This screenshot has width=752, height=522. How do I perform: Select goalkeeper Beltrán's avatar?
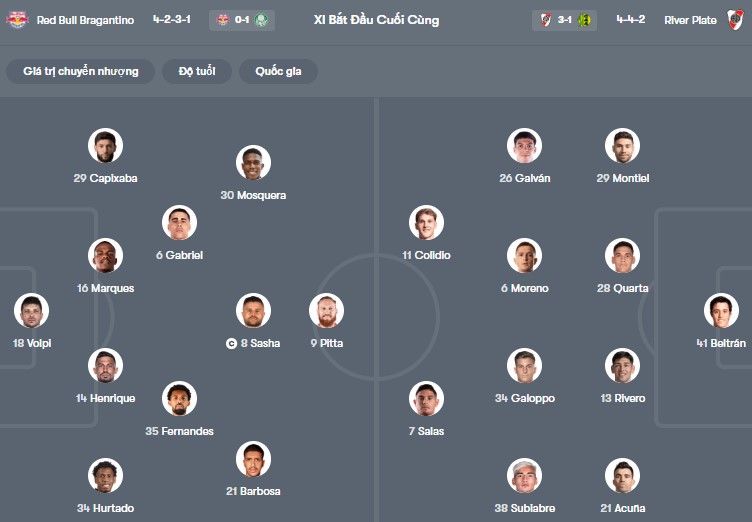coord(721,311)
